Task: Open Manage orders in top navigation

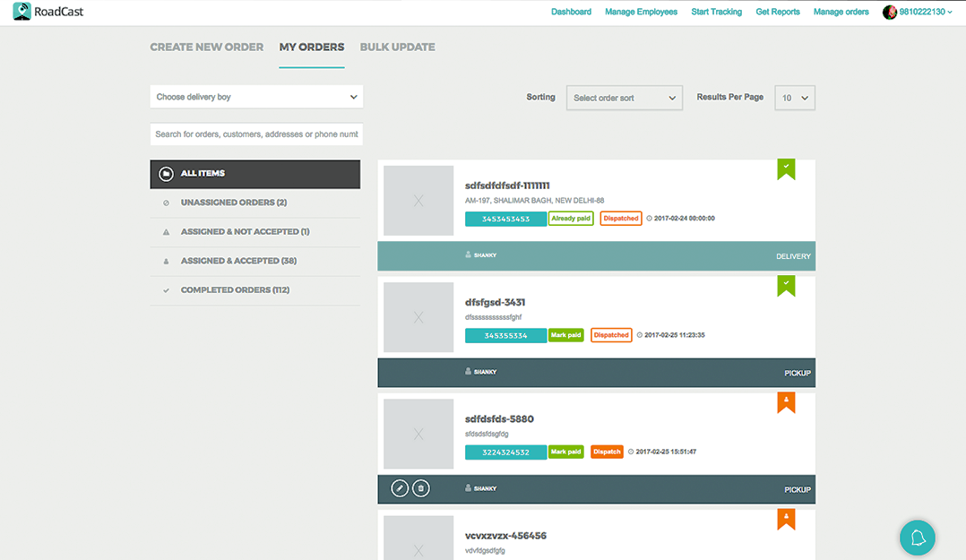Action: (841, 12)
